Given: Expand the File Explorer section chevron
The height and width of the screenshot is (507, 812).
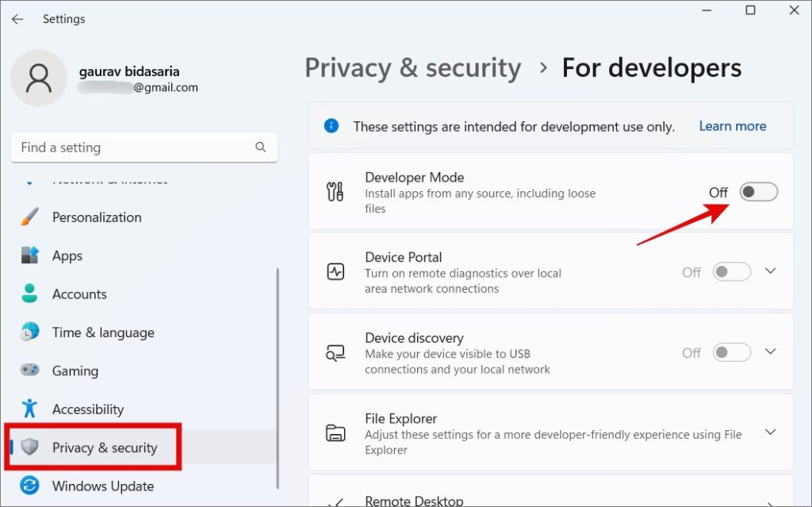Looking at the screenshot, I should 771,432.
